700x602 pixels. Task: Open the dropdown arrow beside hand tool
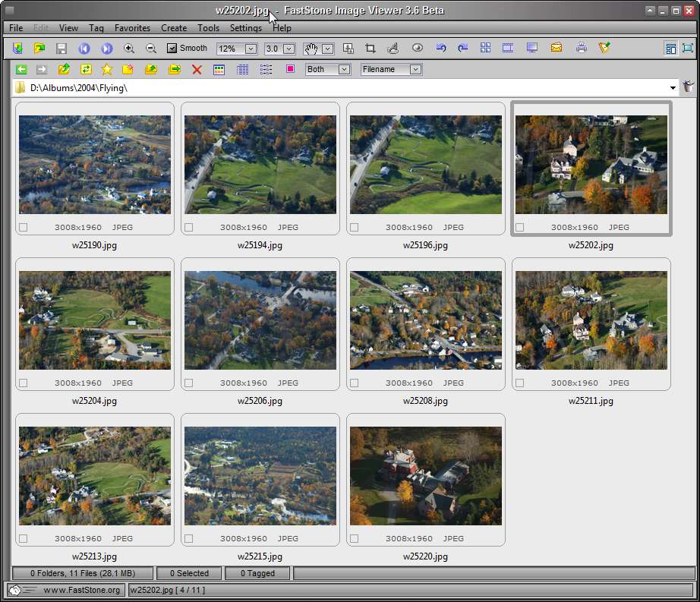[328, 49]
